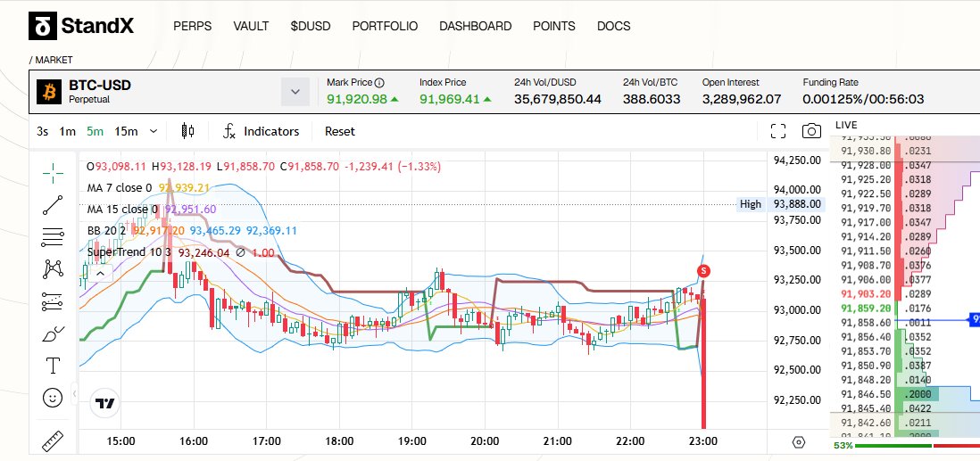Click the Index Price 91,969.41
Viewport: 980px width, 461px height.
coord(450,99)
